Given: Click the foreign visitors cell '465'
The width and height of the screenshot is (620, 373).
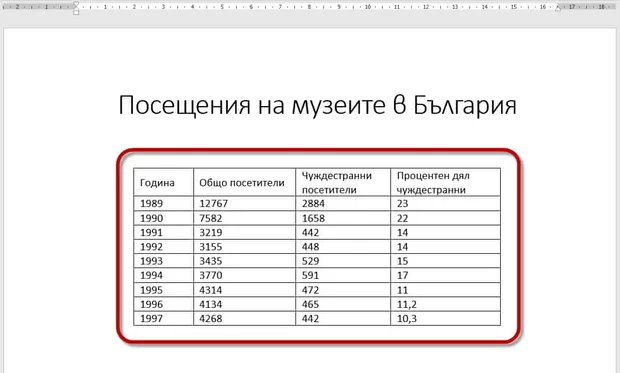Looking at the screenshot, I should [343, 304].
